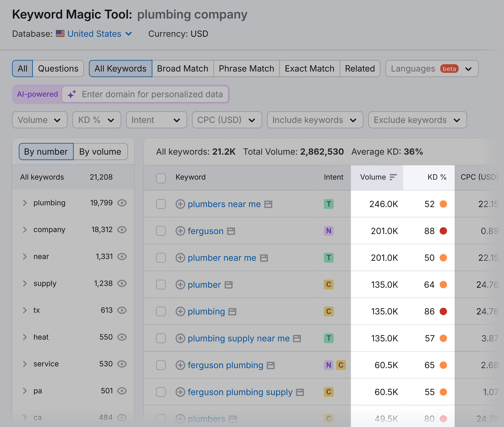Click the commercial intent badge on "plumbing"
The height and width of the screenshot is (427, 504).
click(x=329, y=312)
